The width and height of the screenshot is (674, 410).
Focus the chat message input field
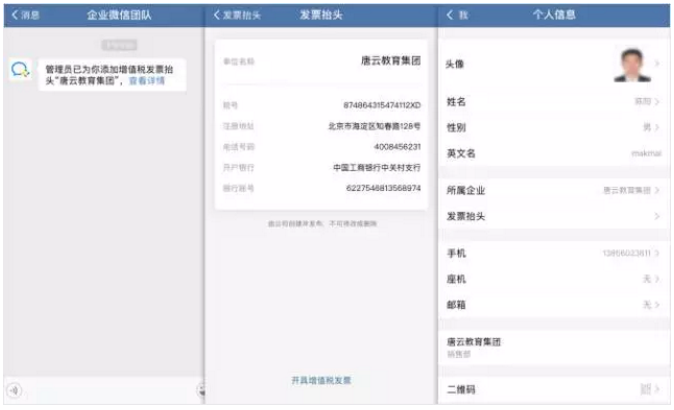pos(109,390)
